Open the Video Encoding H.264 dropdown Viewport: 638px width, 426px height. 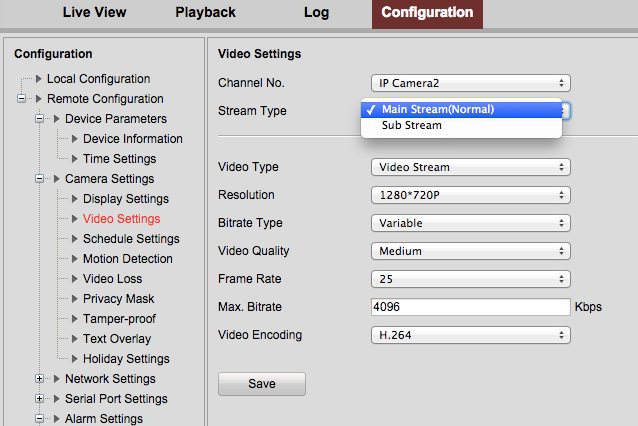pos(471,335)
